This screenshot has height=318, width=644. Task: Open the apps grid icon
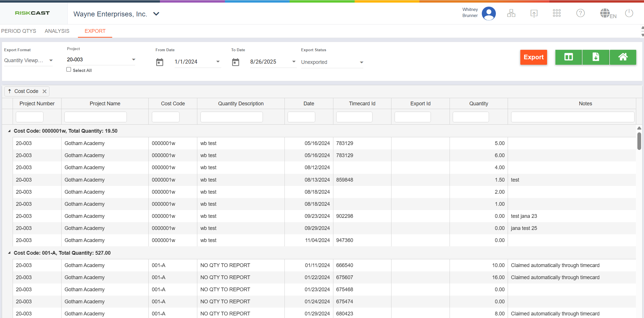pyautogui.click(x=557, y=13)
